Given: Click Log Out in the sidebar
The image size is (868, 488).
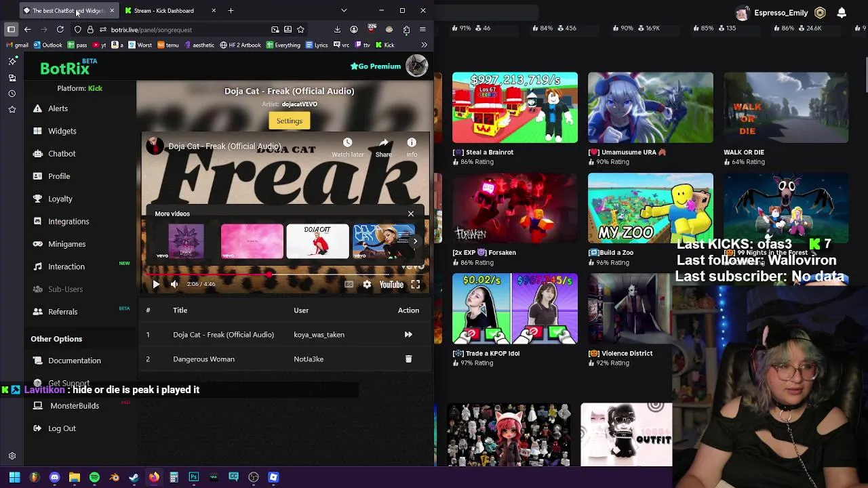Looking at the screenshot, I should point(62,428).
